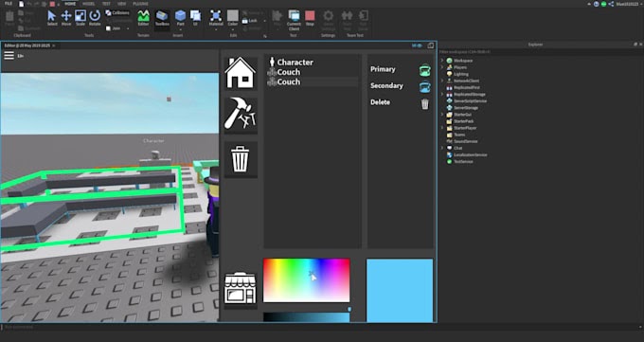The image size is (644, 342).
Task: Click the small Delete trash icon
Action: pyautogui.click(x=425, y=103)
